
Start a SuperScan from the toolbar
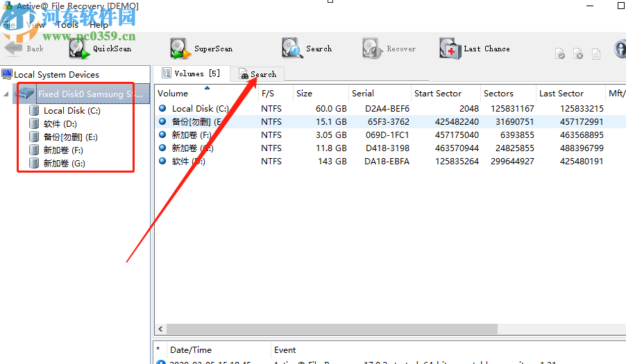tap(180, 49)
